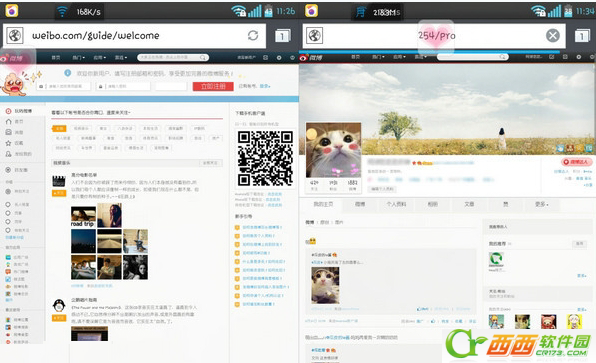Viewport: 596px width, 363px height.
Task: Click the green app icon in right sidebar
Action: (496, 260)
